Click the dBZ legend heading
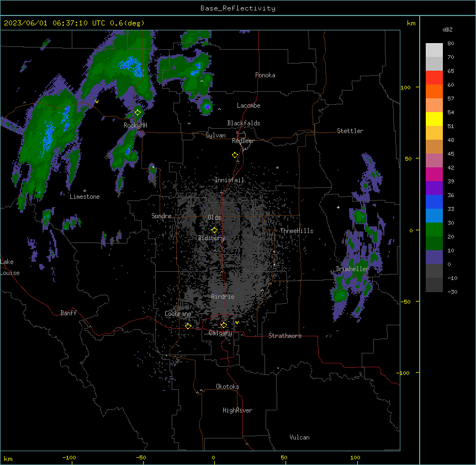Viewport: 476px width, 465px height. tap(447, 30)
